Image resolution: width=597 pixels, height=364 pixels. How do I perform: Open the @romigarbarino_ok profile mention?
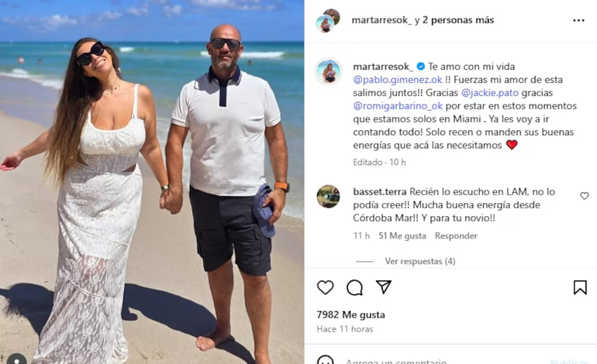coord(398,106)
